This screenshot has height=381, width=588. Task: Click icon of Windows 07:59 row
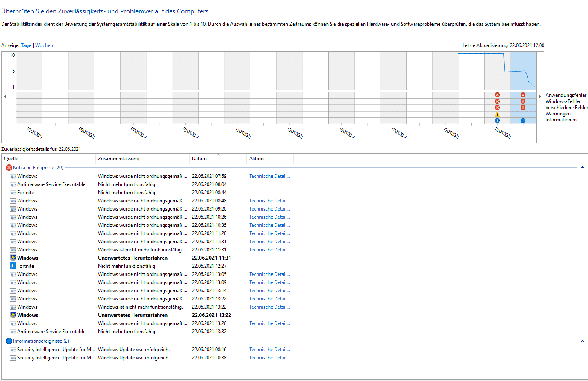pos(13,176)
